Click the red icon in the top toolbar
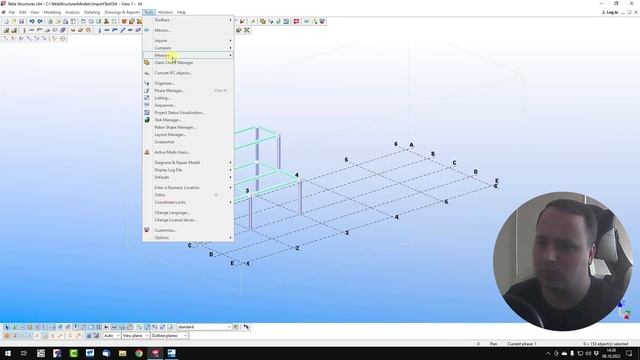 click(x=296, y=21)
